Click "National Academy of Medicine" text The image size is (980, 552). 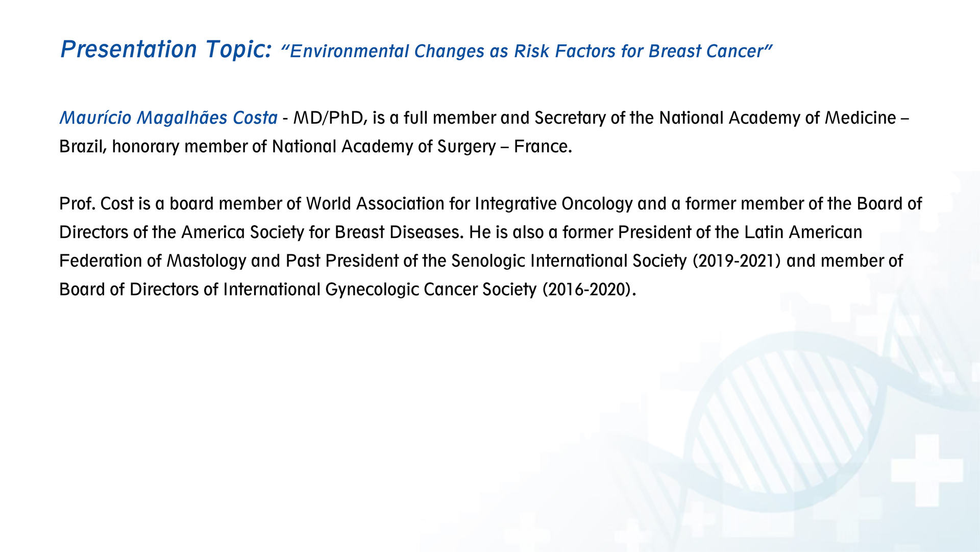[777, 118]
